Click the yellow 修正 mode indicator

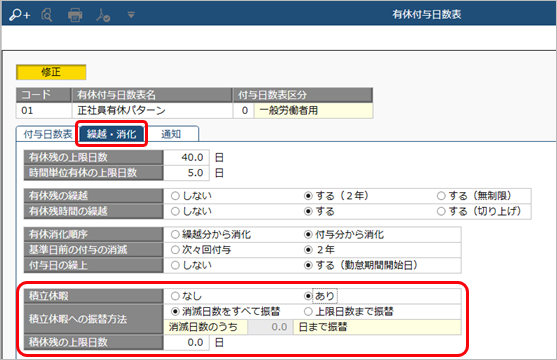click(x=51, y=72)
